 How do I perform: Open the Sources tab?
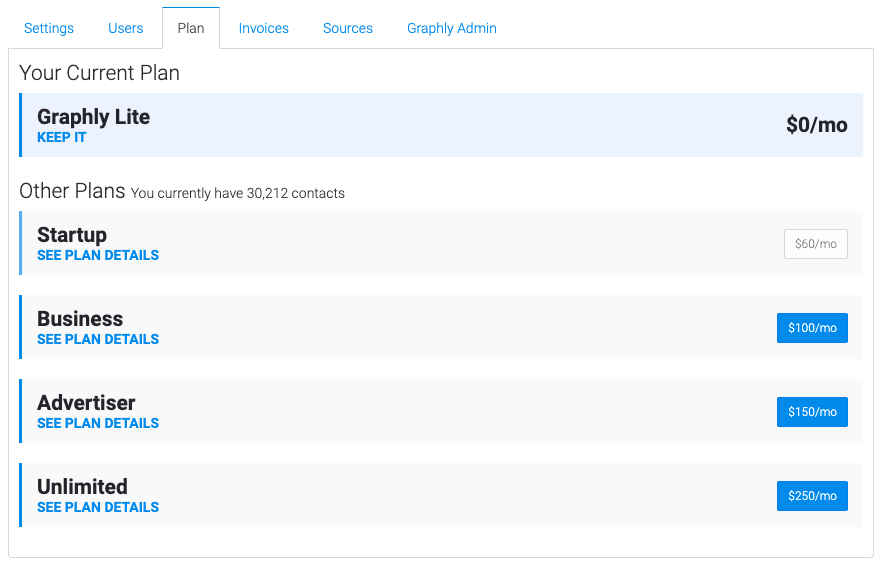(348, 28)
